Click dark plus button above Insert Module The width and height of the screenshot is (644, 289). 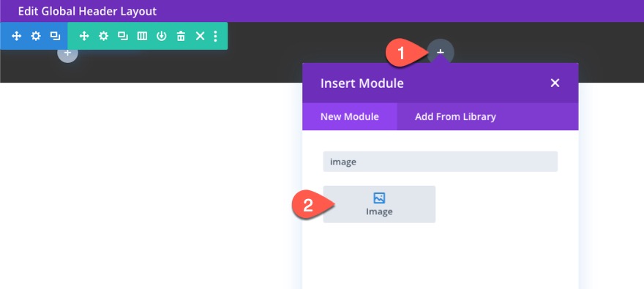(x=441, y=52)
